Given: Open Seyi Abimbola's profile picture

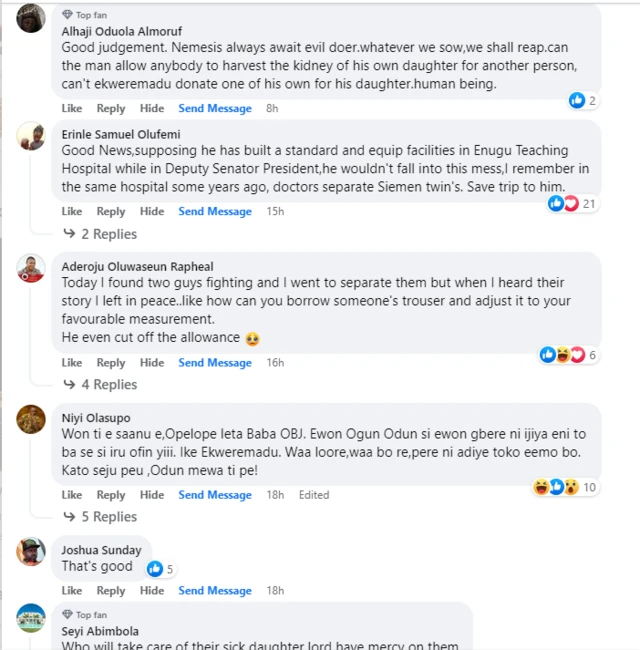Looking at the screenshot, I should point(31,617).
